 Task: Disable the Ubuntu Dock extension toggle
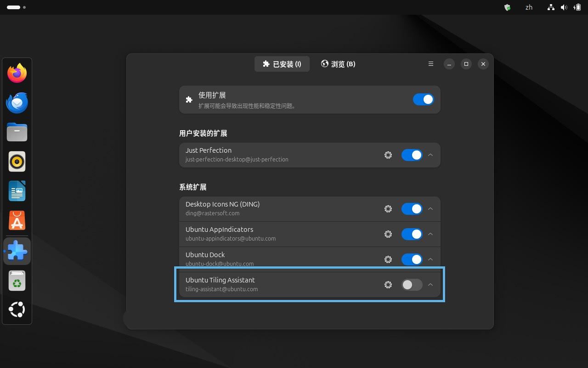pos(412,259)
